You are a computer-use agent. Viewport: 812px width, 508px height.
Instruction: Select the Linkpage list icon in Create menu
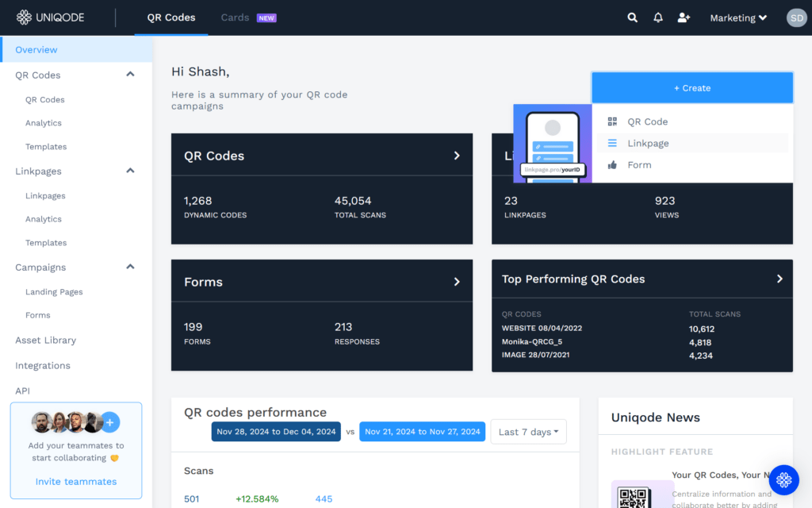tap(611, 143)
